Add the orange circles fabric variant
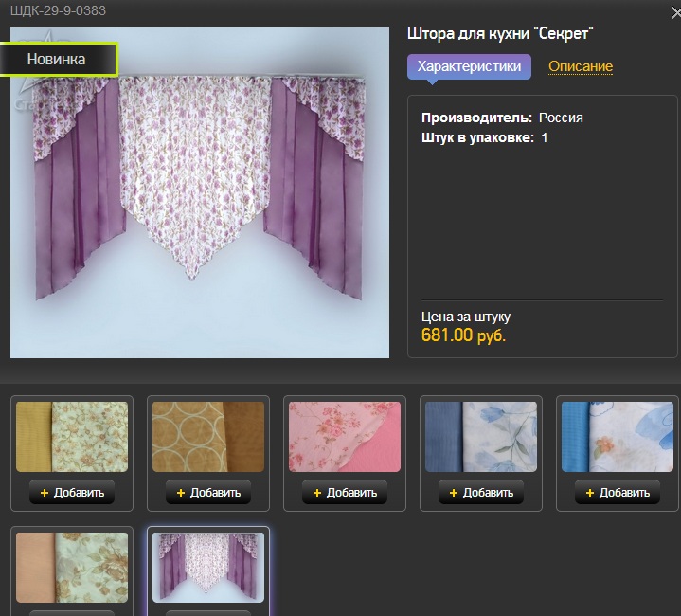The image size is (681, 616). pos(208,492)
